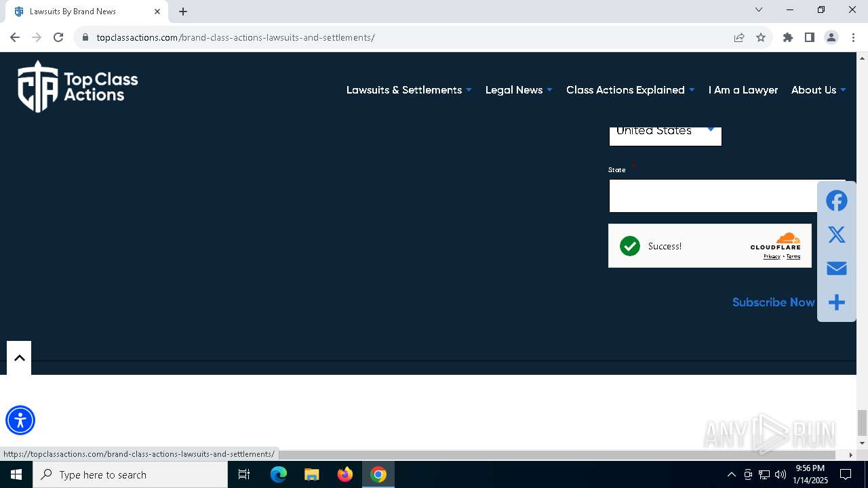The width and height of the screenshot is (868, 488).
Task: Click the page vertical scrollbar thumb
Action: pos(862,423)
